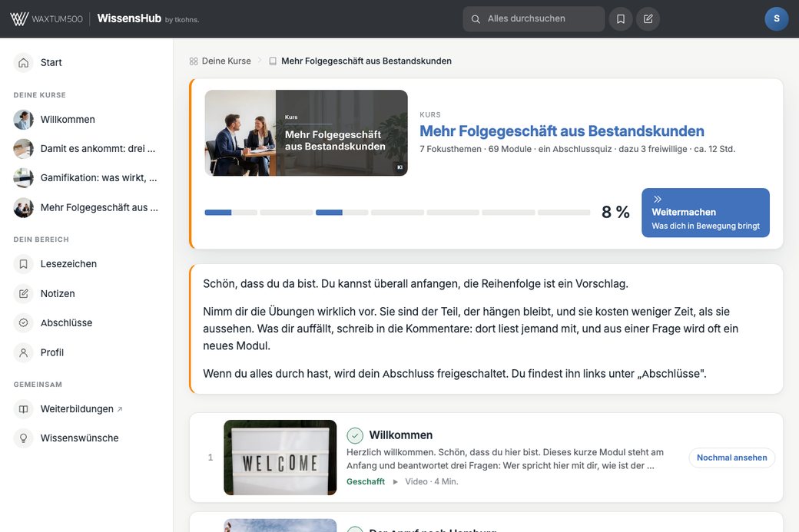Click the 'DEIN BEREICH' section heading
Screen dimensions: 799x532
(41, 240)
